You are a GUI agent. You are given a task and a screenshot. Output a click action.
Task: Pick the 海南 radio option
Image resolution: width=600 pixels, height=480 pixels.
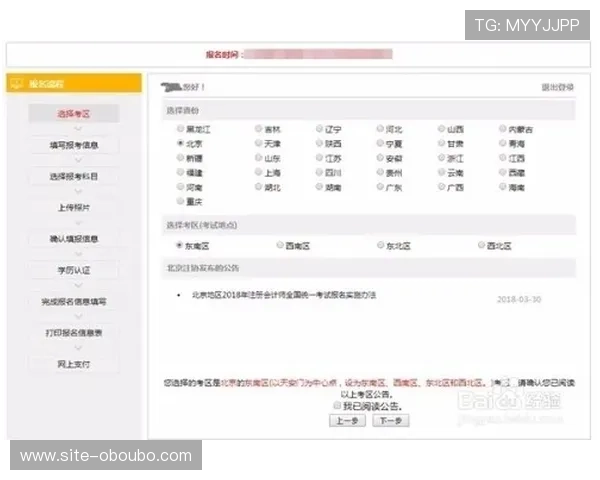(503, 186)
